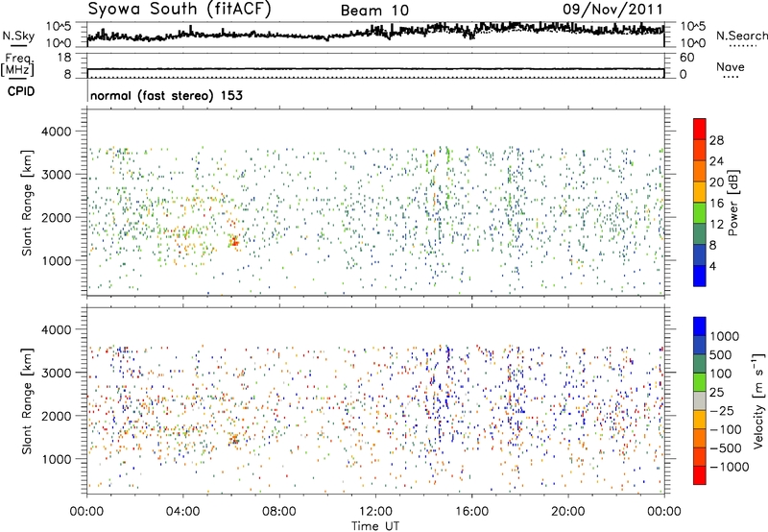
Task: Click the 'Velocity [m s-1]' colorbar label
Action: 758,400
